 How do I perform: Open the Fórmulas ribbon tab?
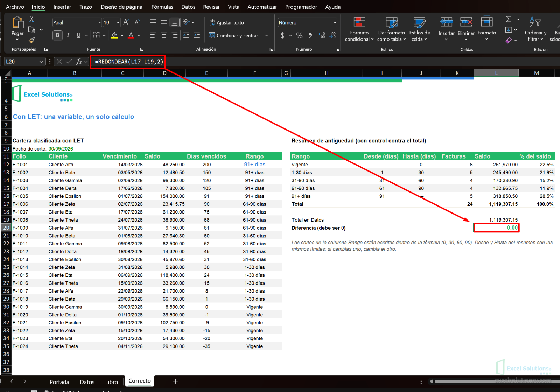(x=162, y=7)
